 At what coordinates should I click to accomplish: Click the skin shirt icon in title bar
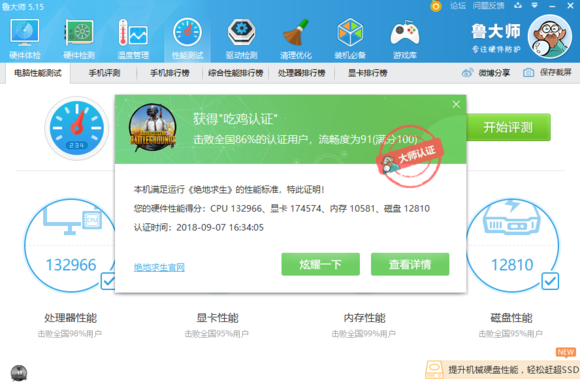coord(518,6)
